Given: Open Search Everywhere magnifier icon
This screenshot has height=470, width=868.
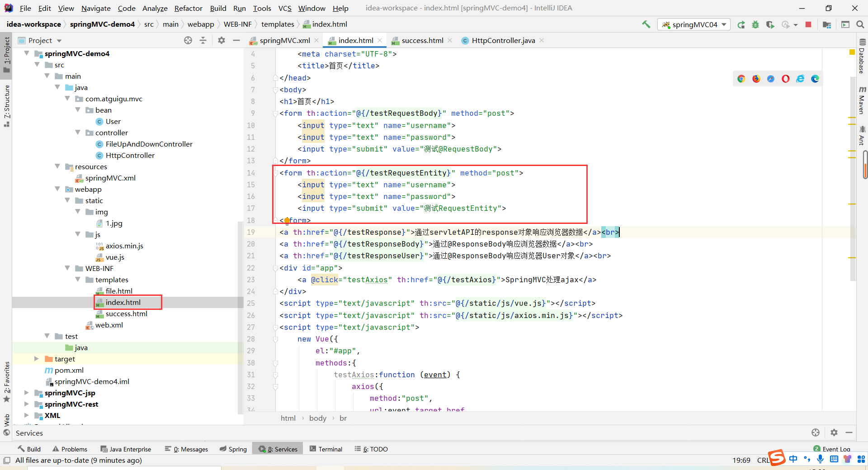Looking at the screenshot, I should point(860,24).
